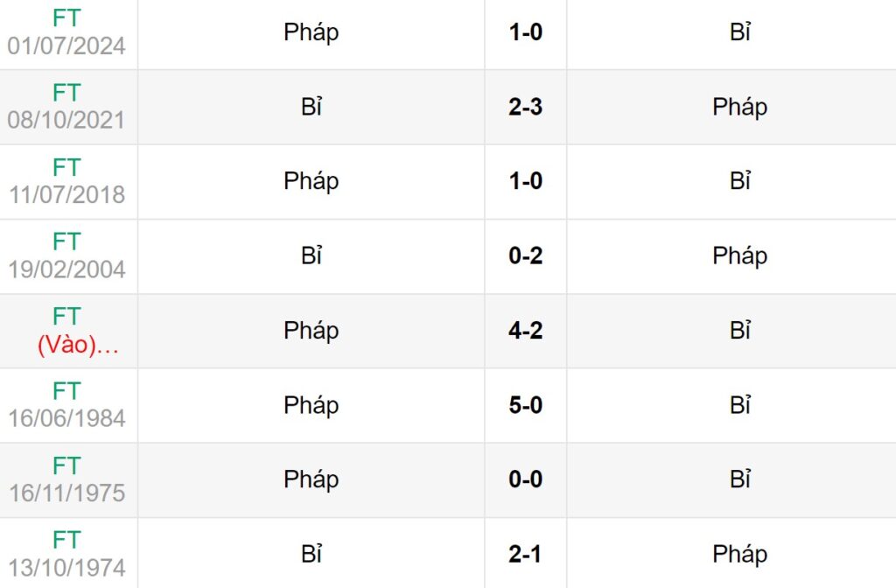Click home team Bỉ in the 2-3 match
This screenshot has height=588, width=896.
tap(311, 107)
